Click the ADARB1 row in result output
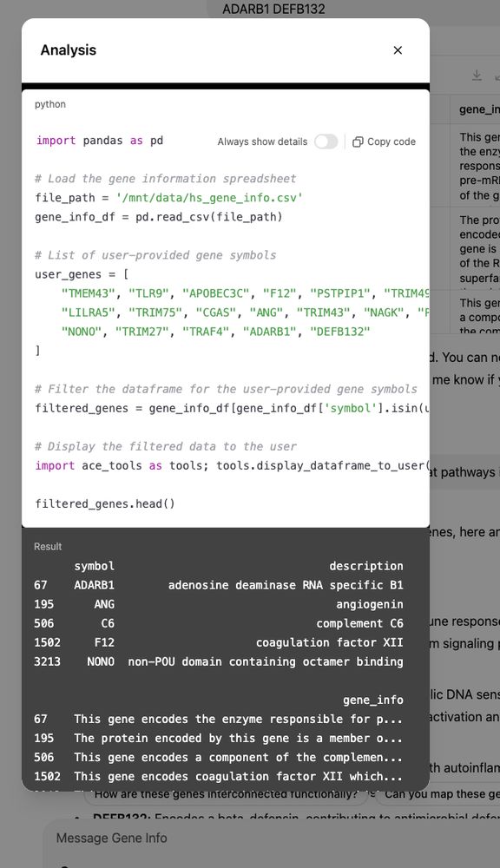 219,585
